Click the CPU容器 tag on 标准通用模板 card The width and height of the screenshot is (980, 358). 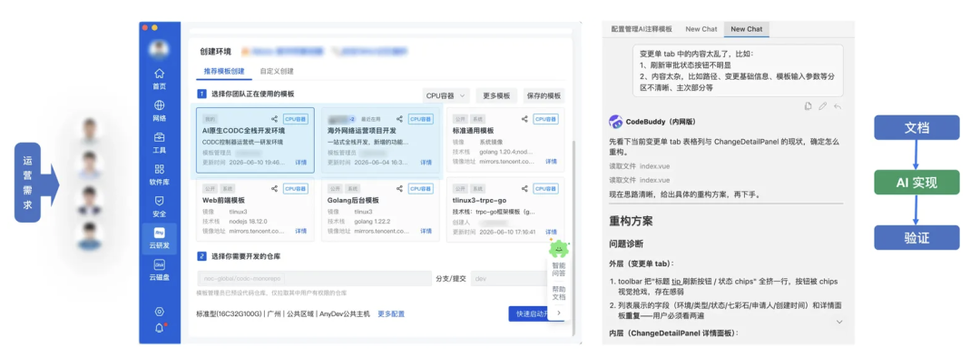(545, 118)
